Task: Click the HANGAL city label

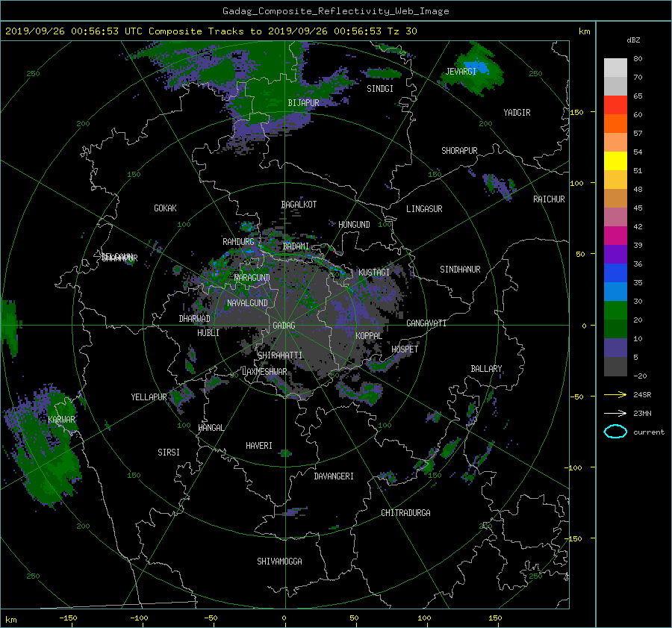Action: (211, 428)
